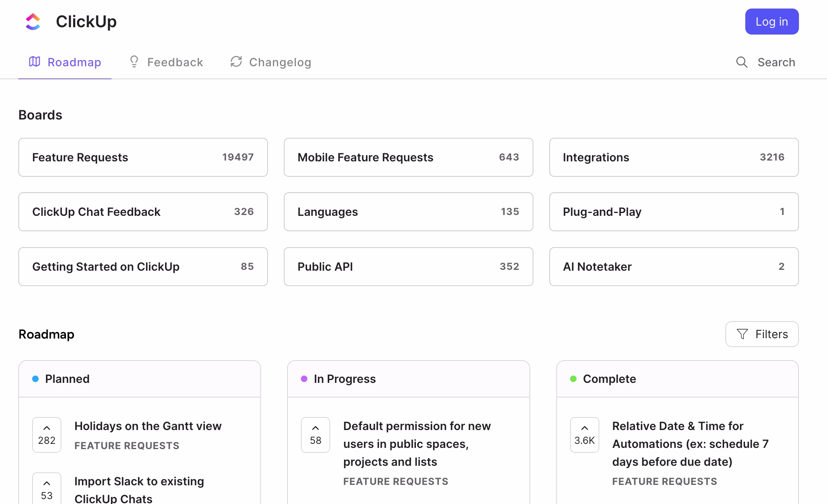Click the search magnifier icon

742,62
